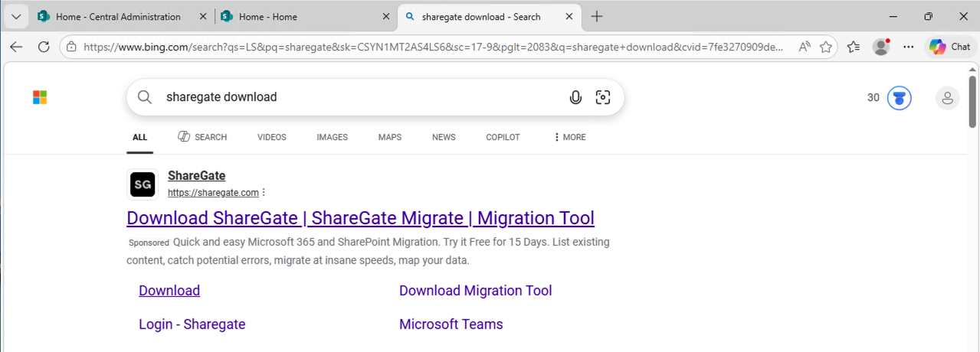980x352 pixels.
Task: Open Edge Settings and more menu
Action: (x=909, y=47)
